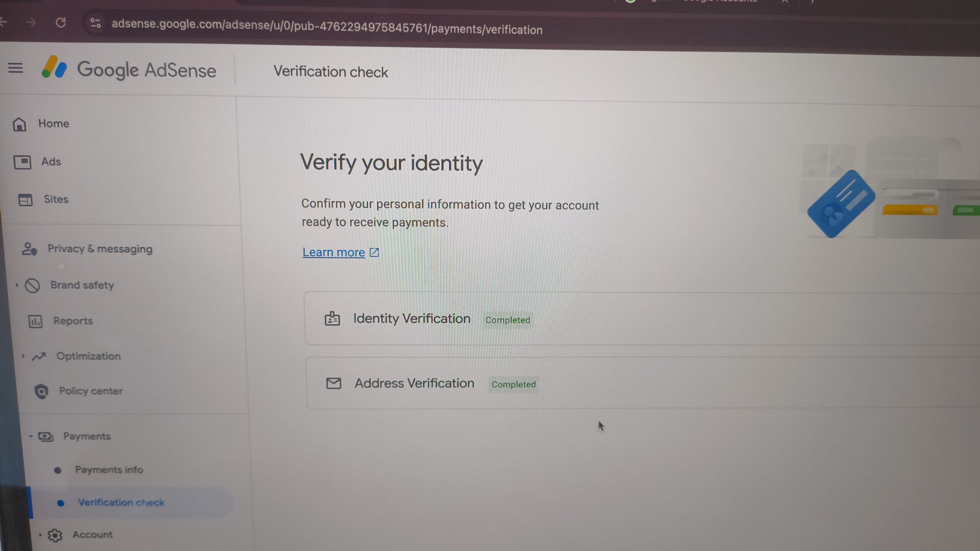980x551 pixels.
Task: Collapse the Payments section arrow
Action: 31,436
